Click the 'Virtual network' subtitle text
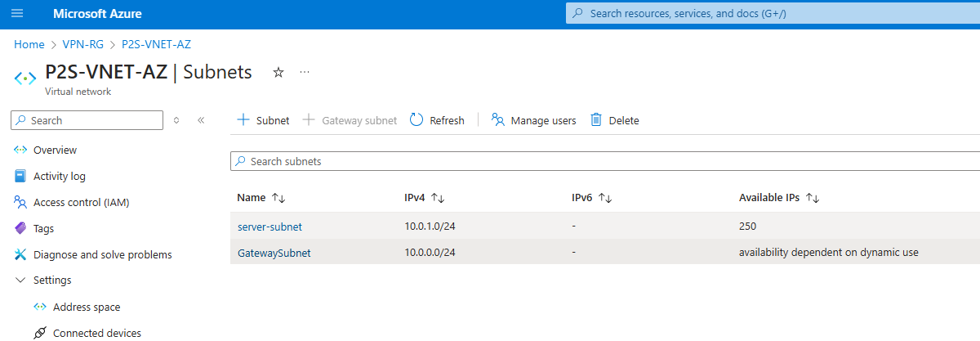This screenshot has height=341, width=980. [x=78, y=92]
